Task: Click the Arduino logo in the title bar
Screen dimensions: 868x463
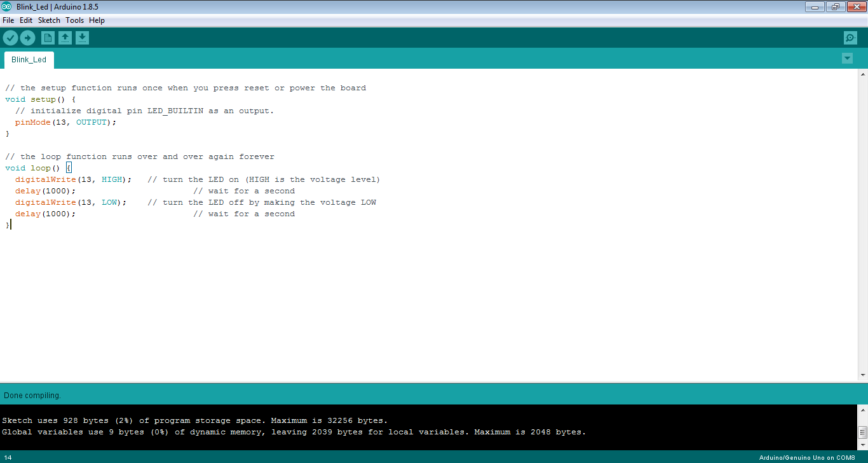Action: 6,6
